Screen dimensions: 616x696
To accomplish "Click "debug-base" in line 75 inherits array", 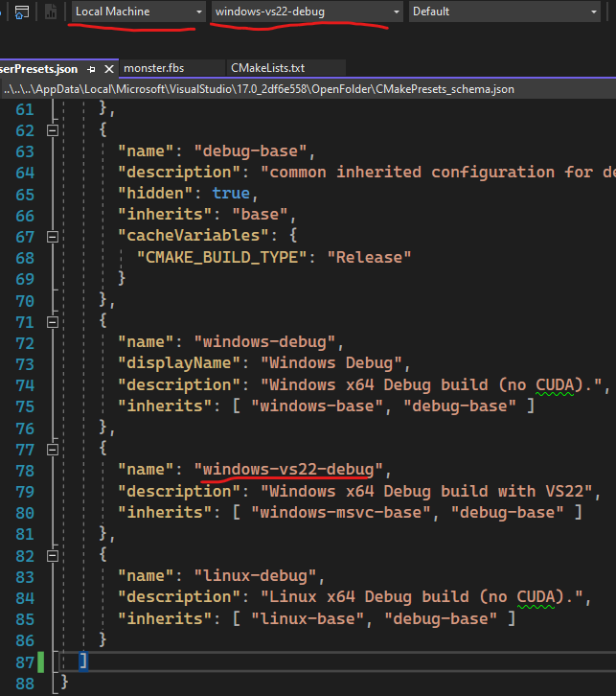I will pos(460,406).
